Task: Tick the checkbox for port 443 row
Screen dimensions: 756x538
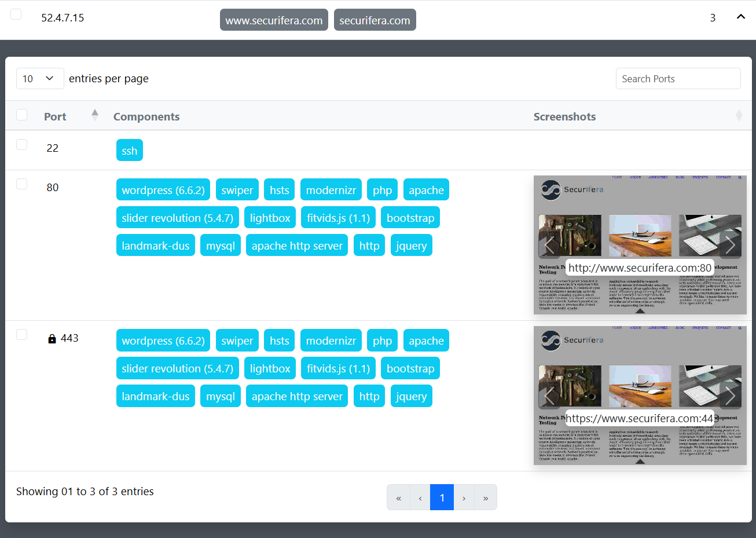Action: 22,335
